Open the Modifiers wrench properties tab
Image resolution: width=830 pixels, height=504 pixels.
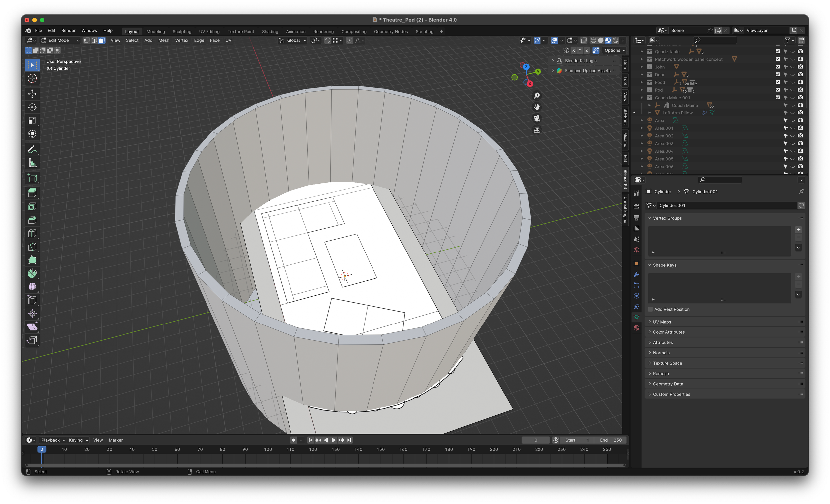(x=636, y=274)
